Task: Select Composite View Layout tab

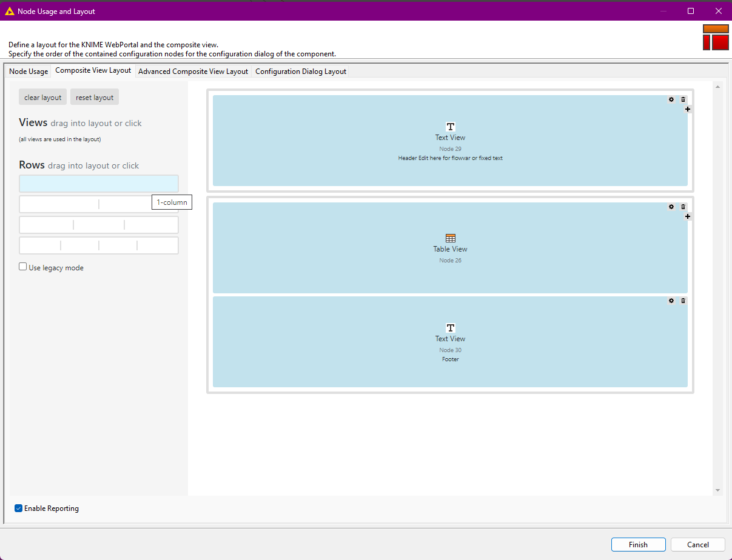Action: [93, 70]
